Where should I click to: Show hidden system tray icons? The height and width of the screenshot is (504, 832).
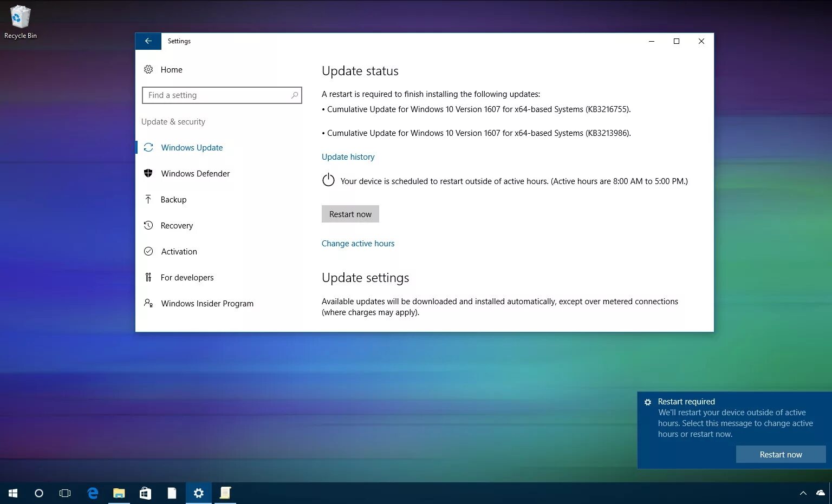click(x=803, y=493)
